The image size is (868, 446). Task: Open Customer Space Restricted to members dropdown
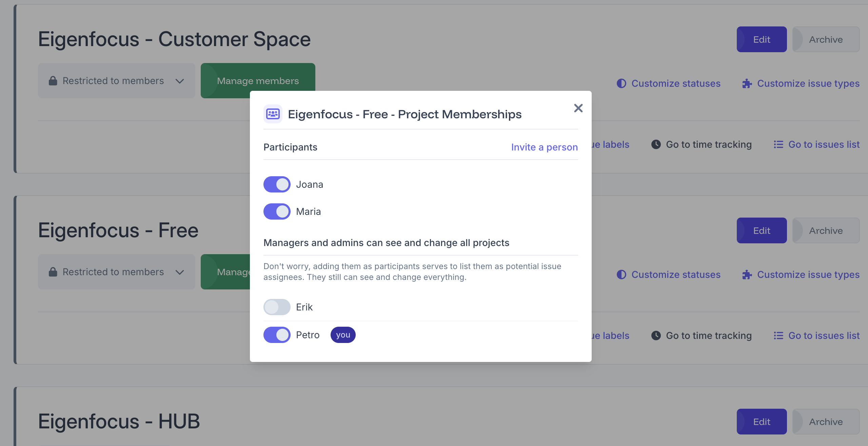116,81
